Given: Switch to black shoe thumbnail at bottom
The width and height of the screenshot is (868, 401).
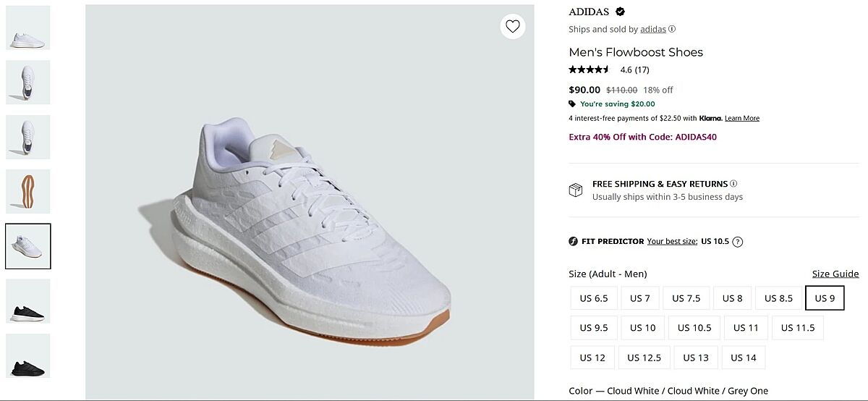Looking at the screenshot, I should tap(28, 355).
